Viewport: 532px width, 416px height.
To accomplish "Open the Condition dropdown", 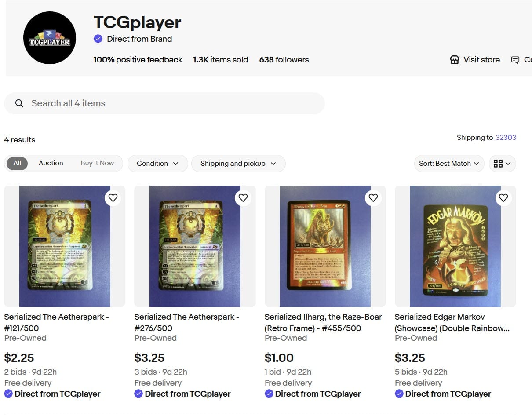I will pyautogui.click(x=158, y=164).
